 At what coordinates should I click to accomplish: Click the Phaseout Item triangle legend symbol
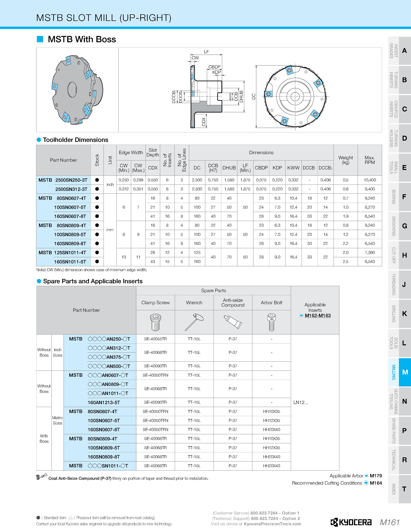pyautogui.click(x=71, y=517)
